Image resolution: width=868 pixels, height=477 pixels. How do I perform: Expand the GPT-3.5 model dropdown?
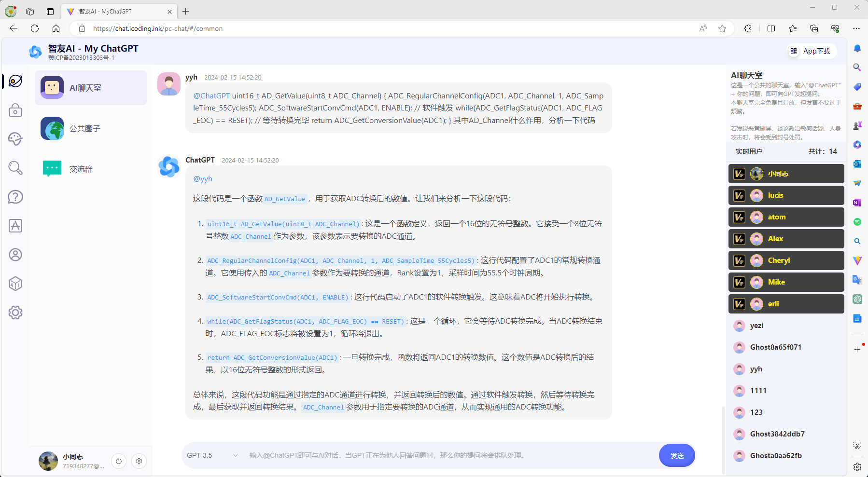[212, 455]
